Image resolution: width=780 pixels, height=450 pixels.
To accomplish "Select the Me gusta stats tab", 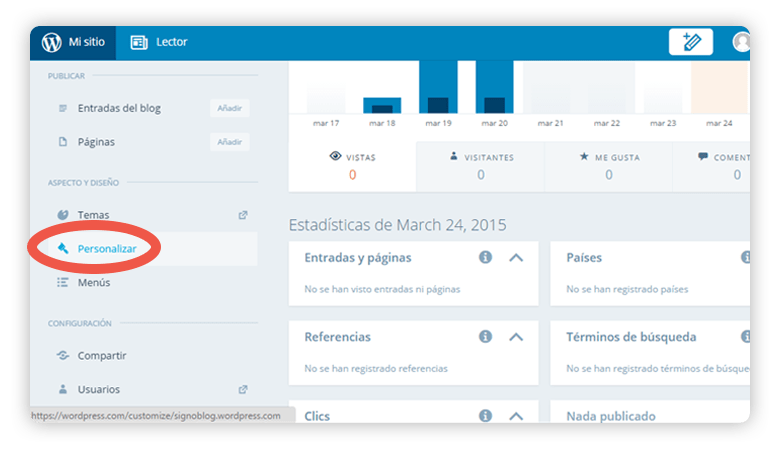I will pyautogui.click(x=609, y=167).
